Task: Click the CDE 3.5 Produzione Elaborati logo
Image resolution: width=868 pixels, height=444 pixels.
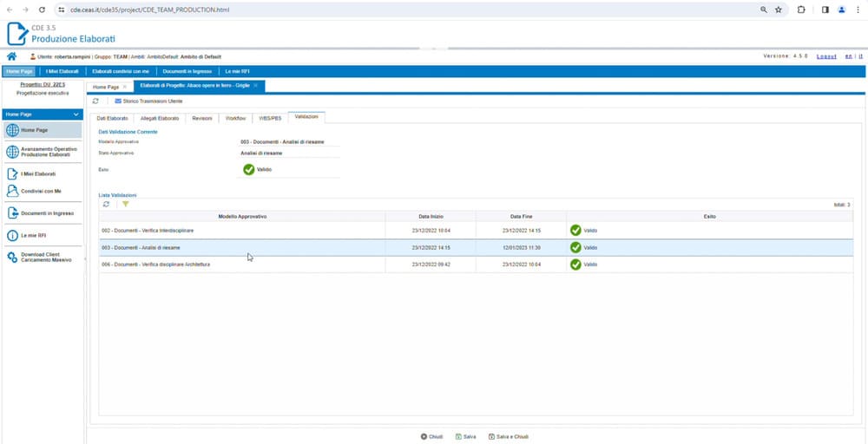Action: tap(62, 33)
